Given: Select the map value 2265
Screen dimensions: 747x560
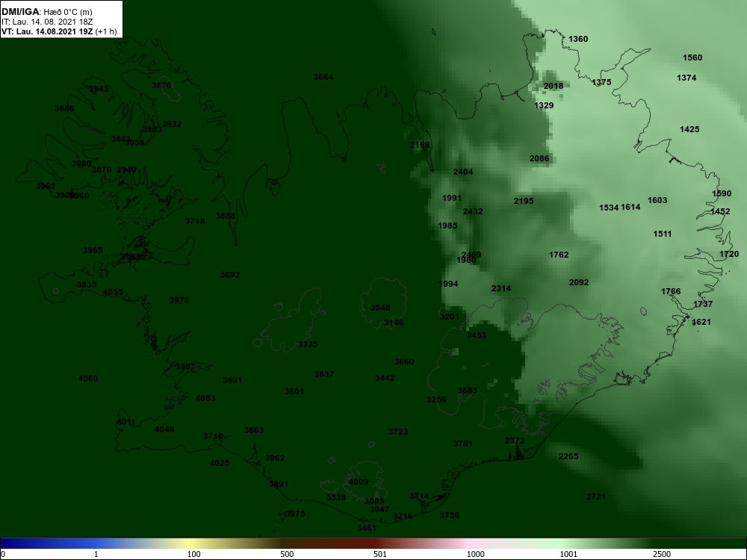Looking at the screenshot, I should pos(568,457).
